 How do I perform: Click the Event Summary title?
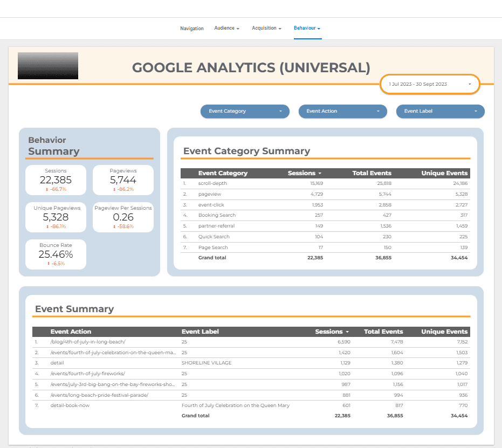74,309
